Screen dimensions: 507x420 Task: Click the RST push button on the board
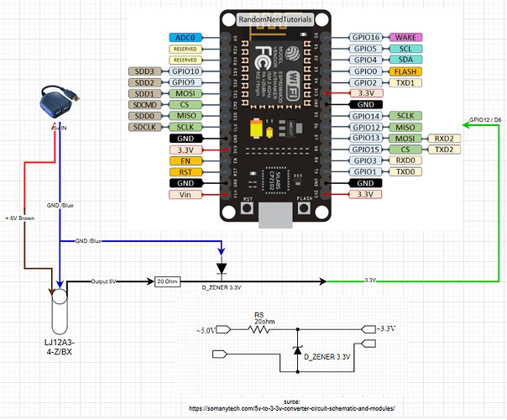pos(248,207)
